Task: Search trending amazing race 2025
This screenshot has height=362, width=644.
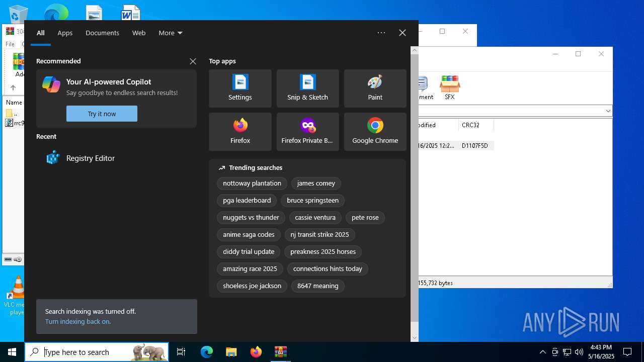Action: 250,269
